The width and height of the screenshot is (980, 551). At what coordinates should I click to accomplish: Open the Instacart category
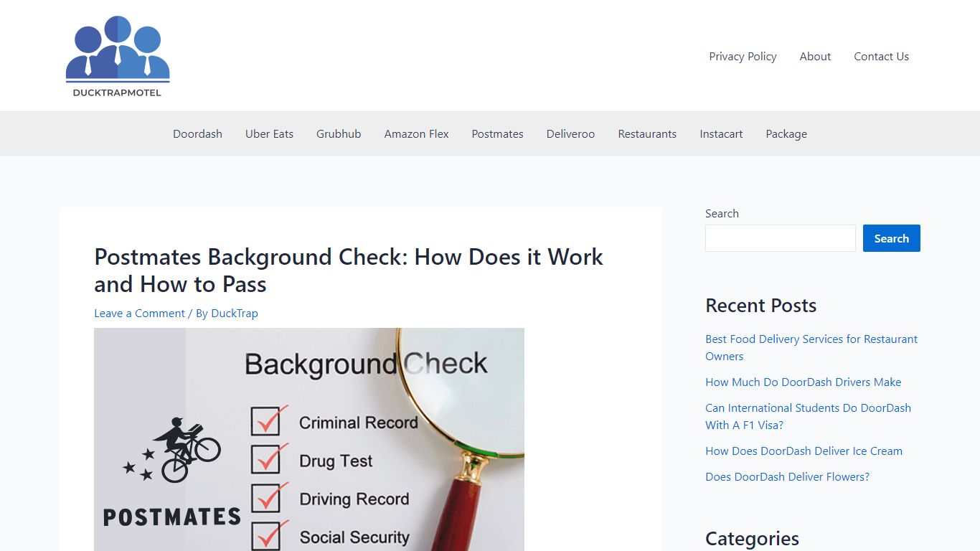click(721, 134)
